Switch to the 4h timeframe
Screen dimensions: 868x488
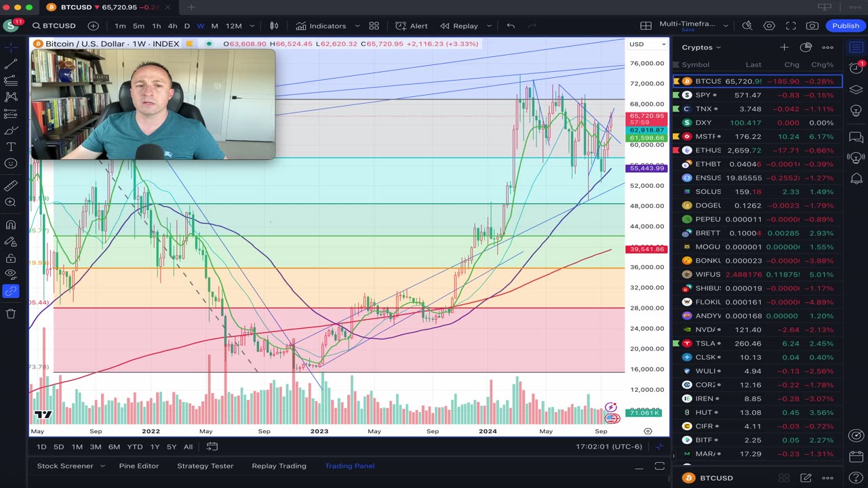tap(172, 26)
